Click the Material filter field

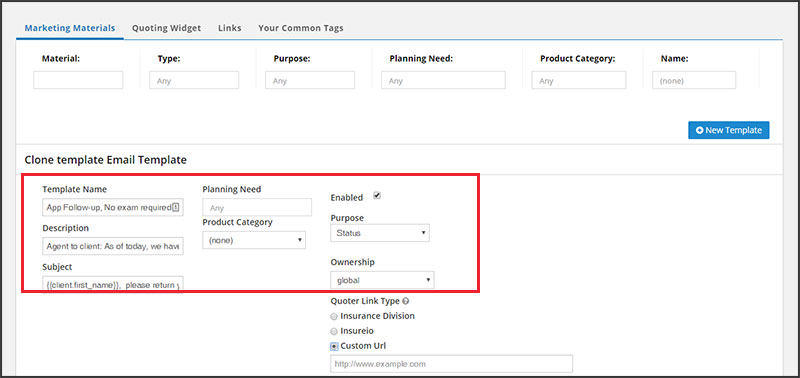tap(78, 80)
